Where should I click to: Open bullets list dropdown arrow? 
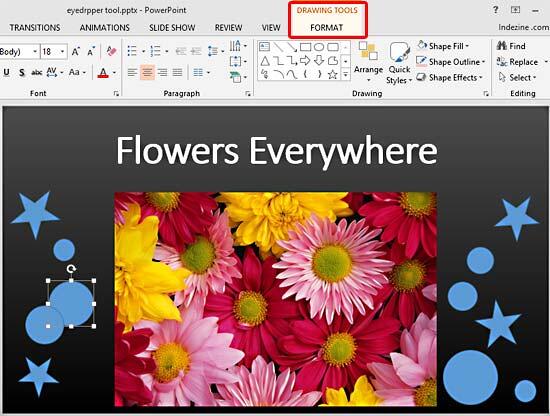click(143, 52)
